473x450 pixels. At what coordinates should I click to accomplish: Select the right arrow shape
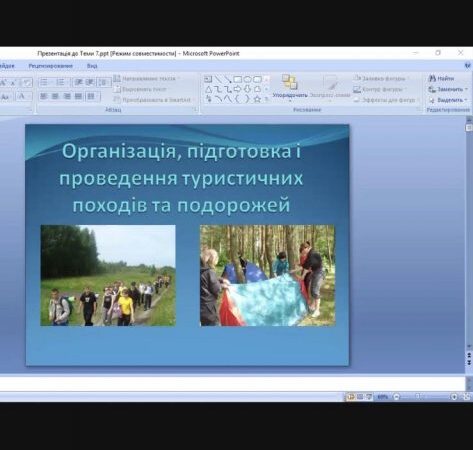(237, 89)
